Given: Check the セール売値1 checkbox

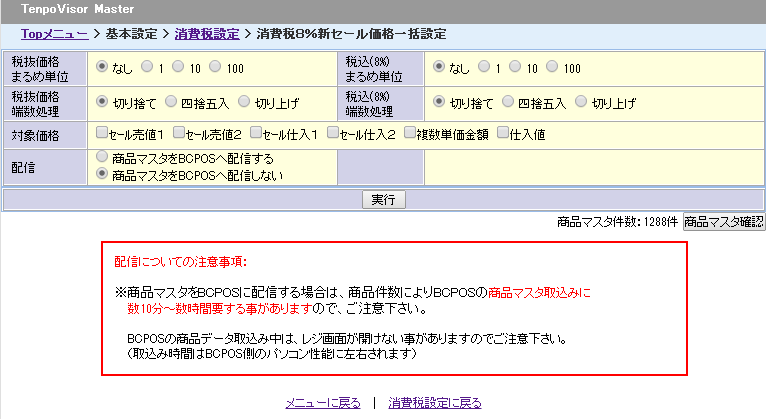Looking at the screenshot, I should tap(102, 132).
